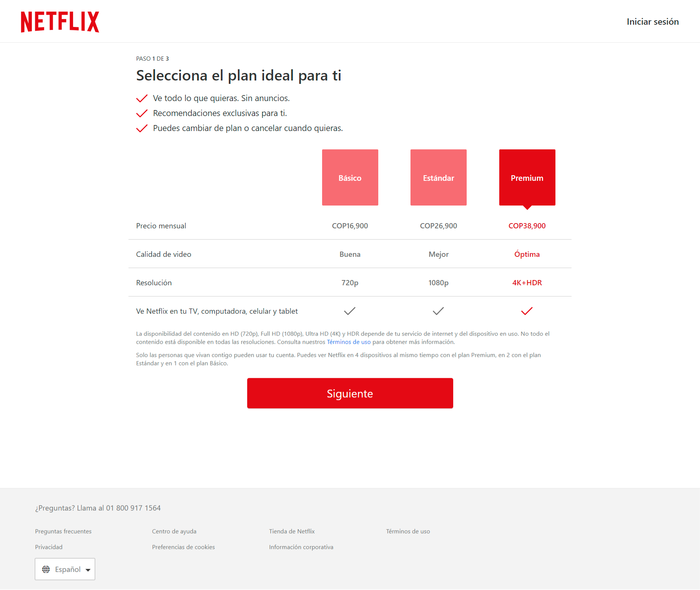Click the language dropdown caret arrow
This screenshot has width=700, height=590.
pyautogui.click(x=88, y=570)
